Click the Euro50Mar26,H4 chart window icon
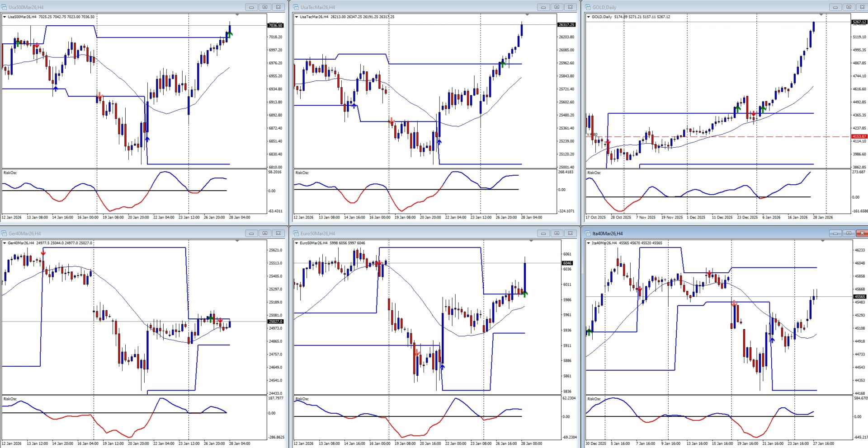 coord(296,233)
